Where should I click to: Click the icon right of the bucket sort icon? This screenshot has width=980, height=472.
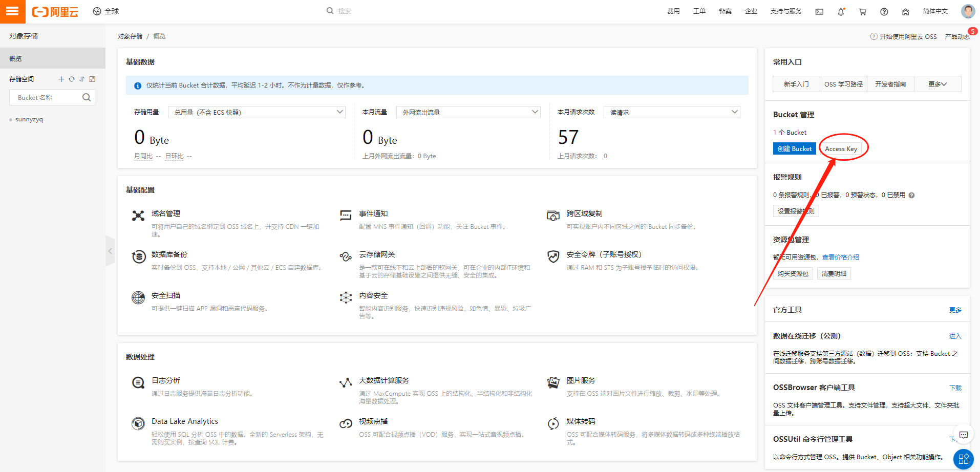click(x=92, y=79)
